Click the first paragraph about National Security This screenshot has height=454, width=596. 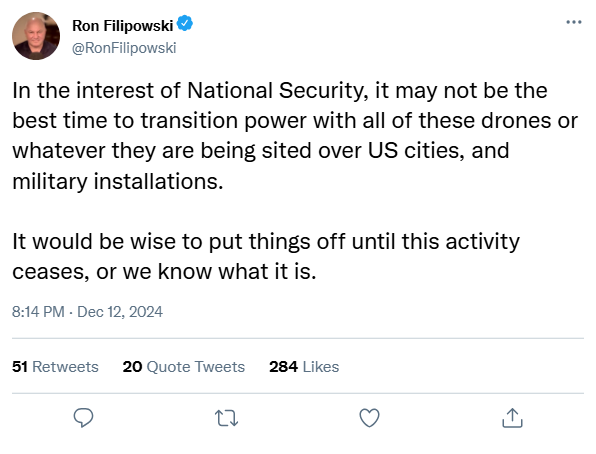point(295,136)
